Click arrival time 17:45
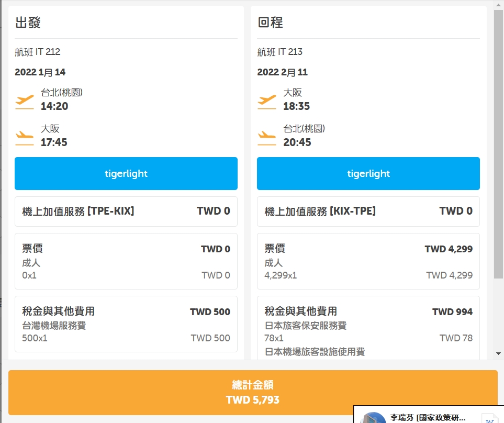This screenshot has width=504, height=423. point(54,142)
